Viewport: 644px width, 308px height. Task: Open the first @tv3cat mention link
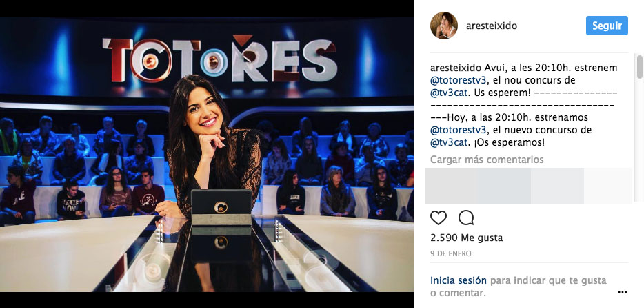(x=450, y=93)
